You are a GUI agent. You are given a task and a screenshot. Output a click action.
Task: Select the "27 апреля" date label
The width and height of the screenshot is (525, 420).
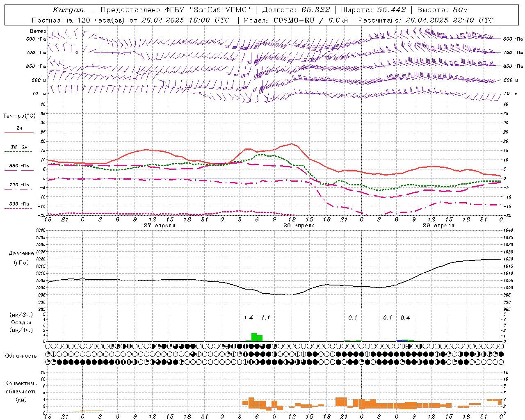(160, 226)
